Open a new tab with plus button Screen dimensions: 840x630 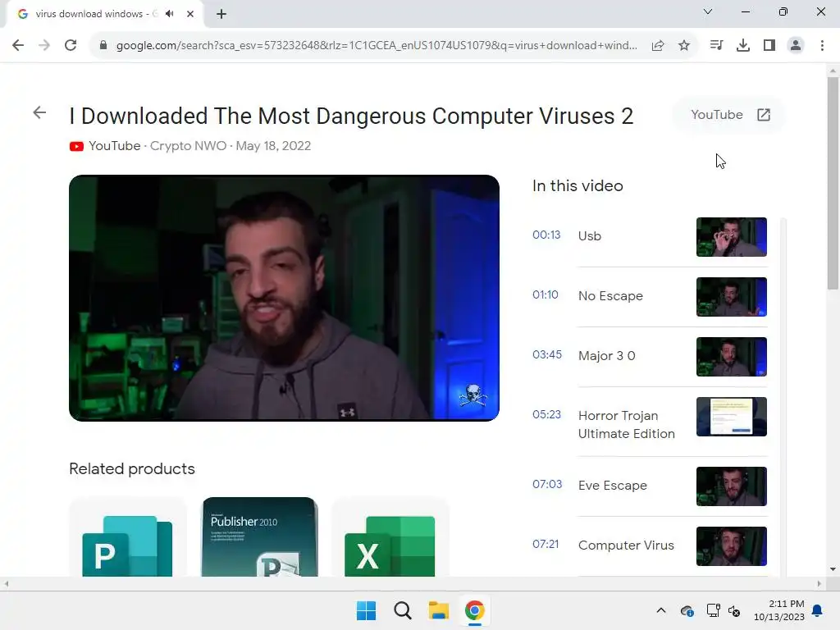click(221, 14)
